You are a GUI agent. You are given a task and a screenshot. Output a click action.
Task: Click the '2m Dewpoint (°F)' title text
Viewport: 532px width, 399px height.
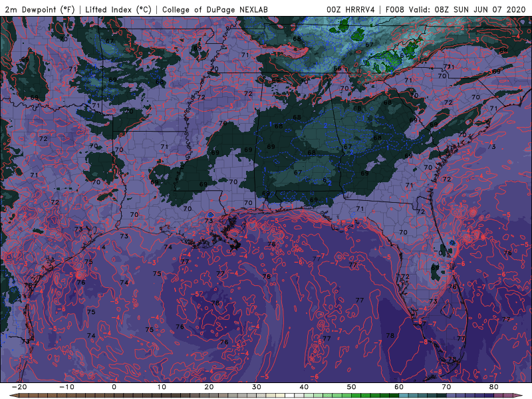coord(40,9)
